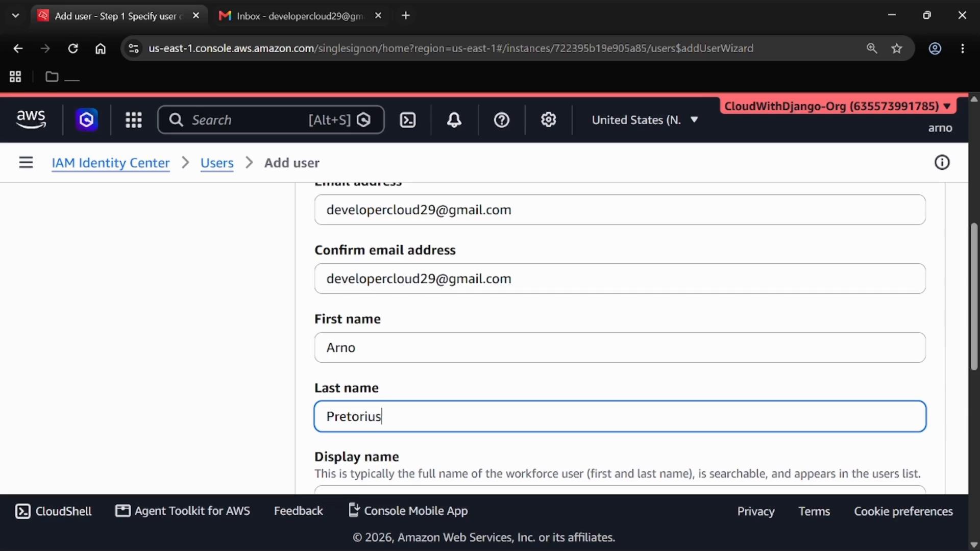Bookmark this page with the star icon
The image size is (980, 551).
click(x=897, y=48)
